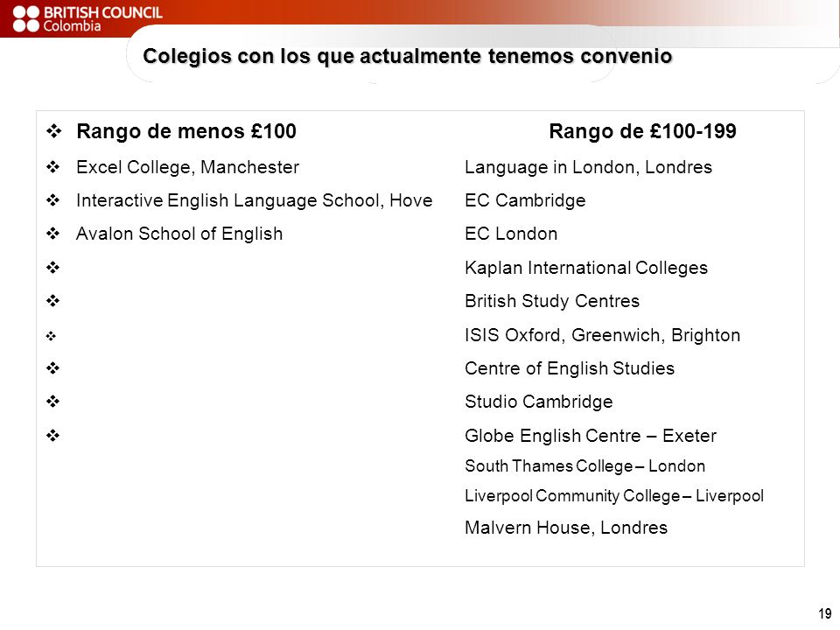Click bullet icon beside Interactive English Language School
Viewport: 840px width, 630px height.
tap(53, 200)
